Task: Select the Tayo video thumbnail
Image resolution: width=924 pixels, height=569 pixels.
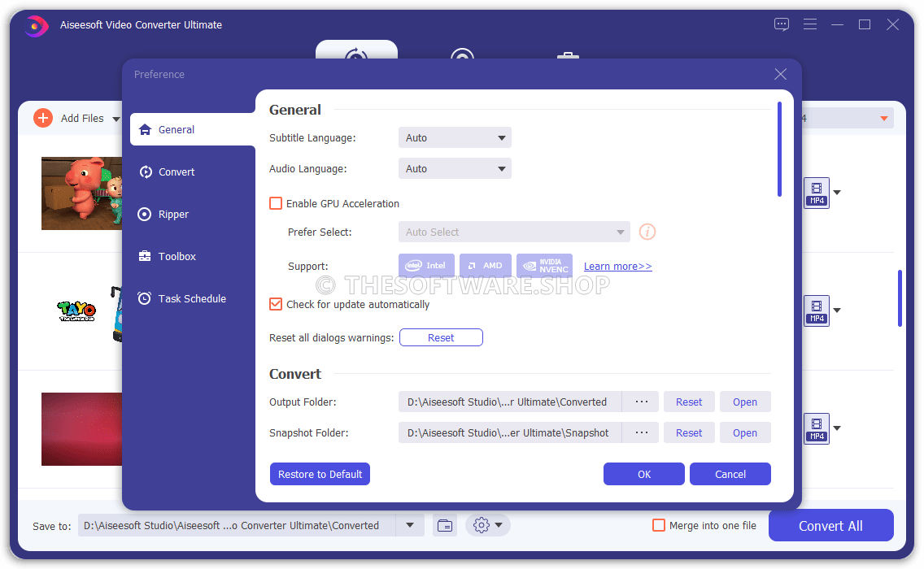Action: (82, 311)
